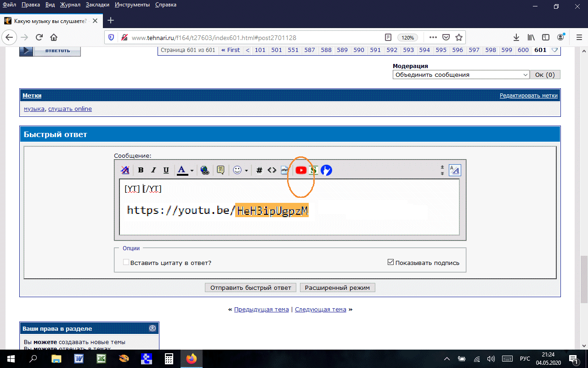The image size is (588, 368).
Task: Go to 'Следующая тема' link
Action: tap(321, 310)
